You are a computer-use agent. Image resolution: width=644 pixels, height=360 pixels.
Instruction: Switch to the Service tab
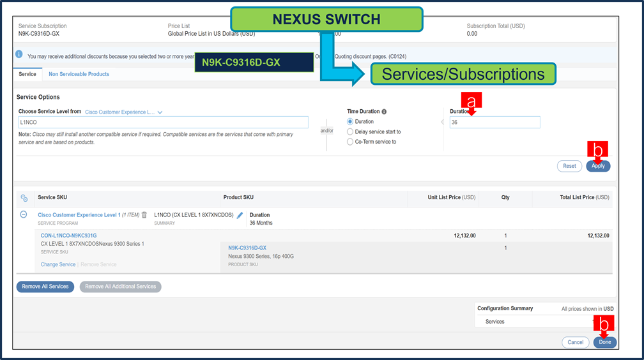(x=27, y=74)
